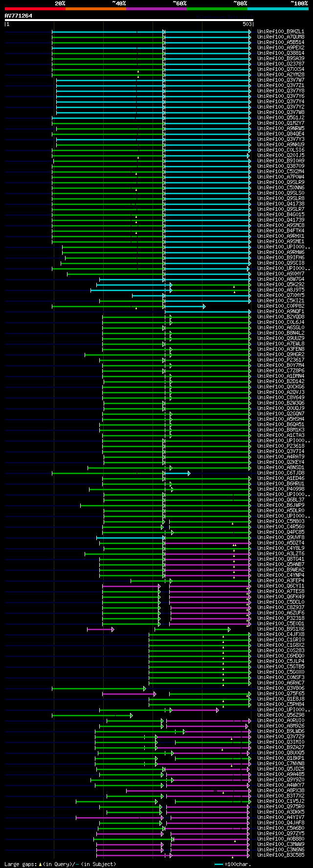
Task: Select hit label UniRef100_Q3V806
Action: click(x=281, y=688)
